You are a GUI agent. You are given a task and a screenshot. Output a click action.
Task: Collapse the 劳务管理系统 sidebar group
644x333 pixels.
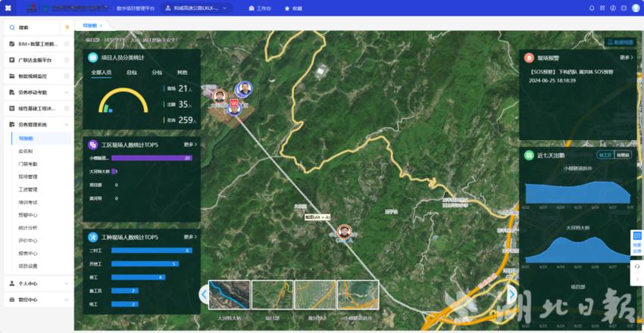tap(67, 124)
